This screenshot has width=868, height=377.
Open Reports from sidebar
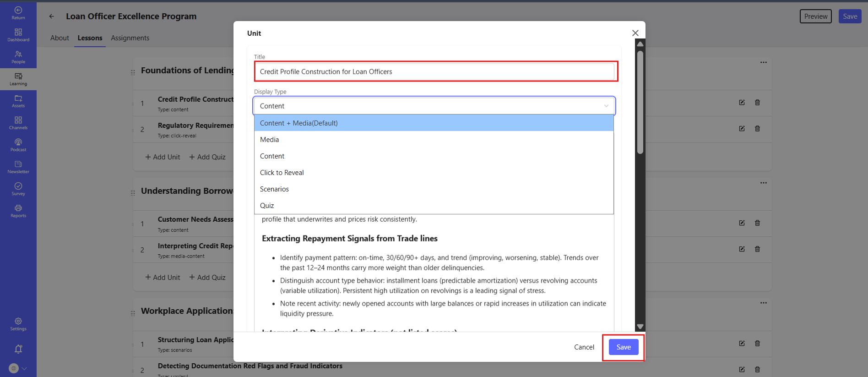[x=18, y=211]
